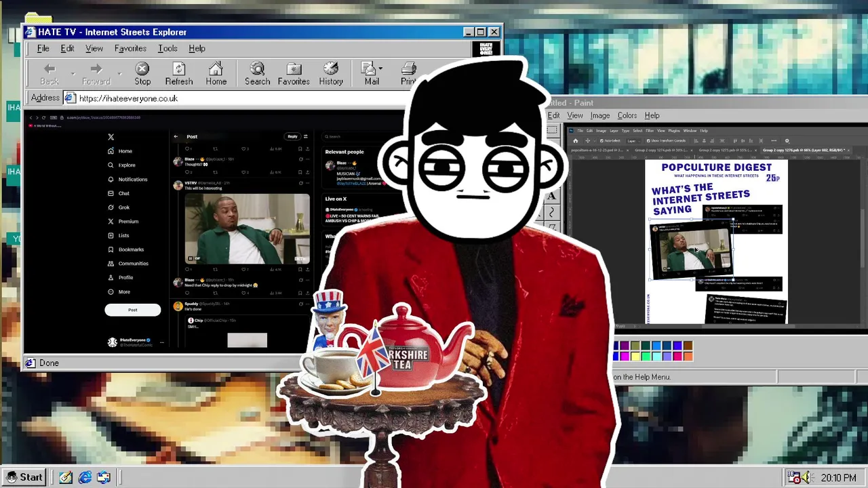Image resolution: width=868 pixels, height=488 pixels.
Task: Open the File menu in Internet Streets Explorer
Action: click(43, 48)
